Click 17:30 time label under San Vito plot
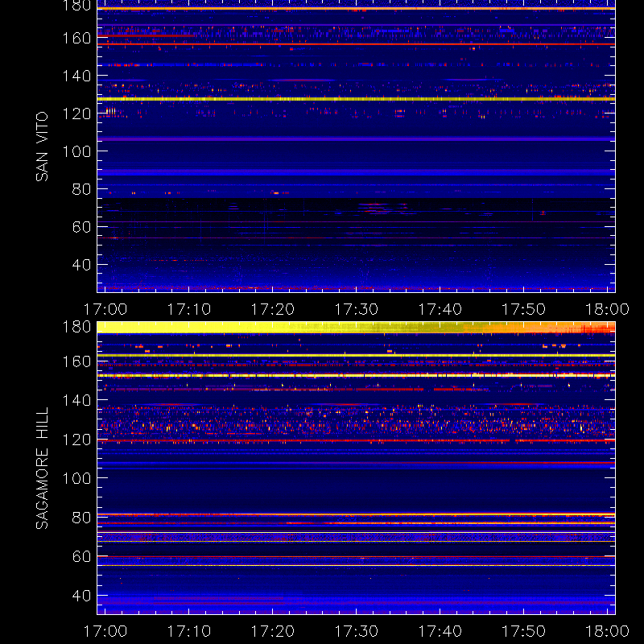 357,309
